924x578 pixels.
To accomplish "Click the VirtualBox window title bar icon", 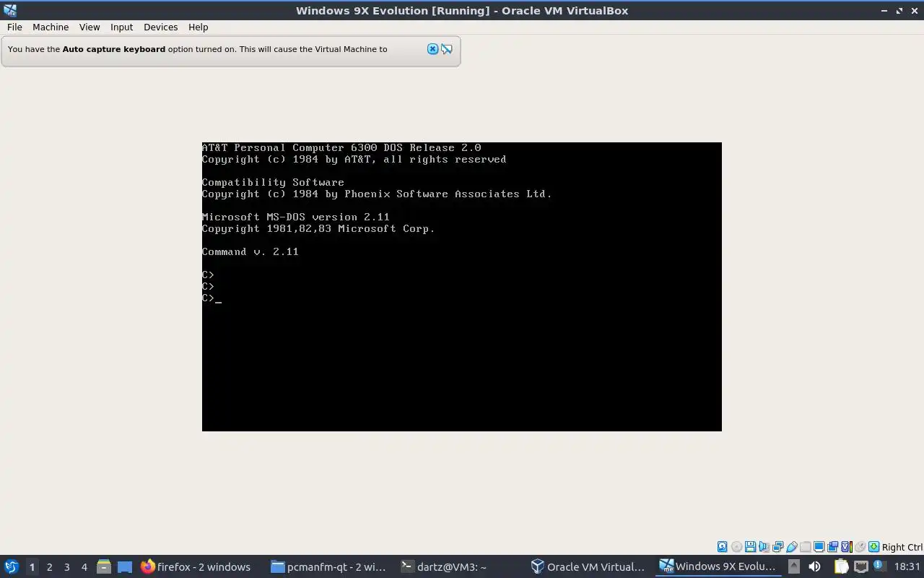I will click(9, 10).
